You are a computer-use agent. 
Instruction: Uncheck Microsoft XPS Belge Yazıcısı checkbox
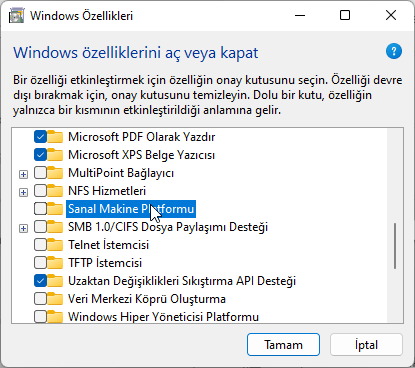click(x=40, y=155)
